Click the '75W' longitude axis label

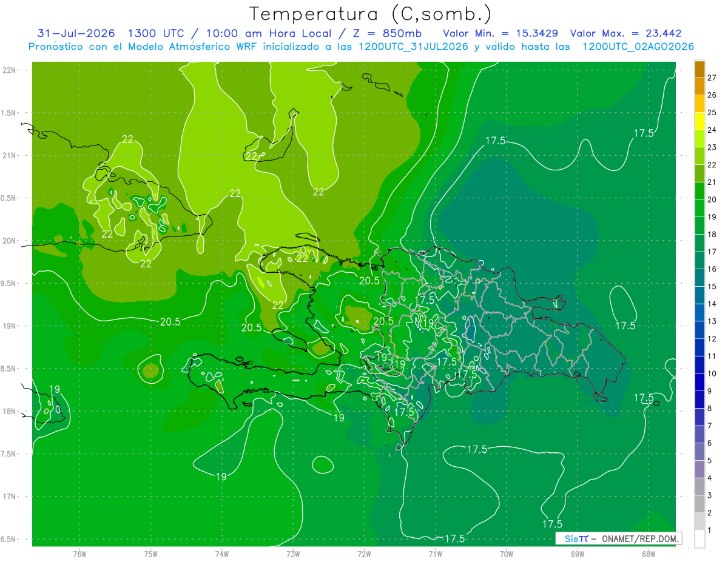(151, 554)
